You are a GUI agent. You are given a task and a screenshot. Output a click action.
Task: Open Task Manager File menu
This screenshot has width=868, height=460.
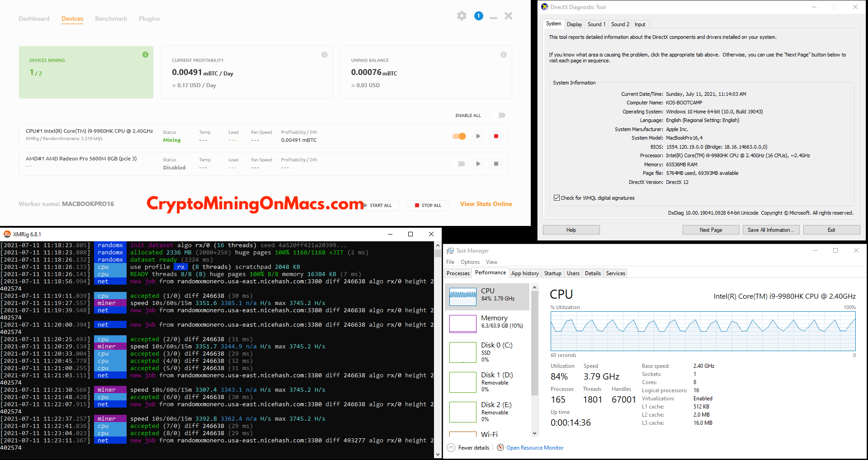tap(450, 262)
